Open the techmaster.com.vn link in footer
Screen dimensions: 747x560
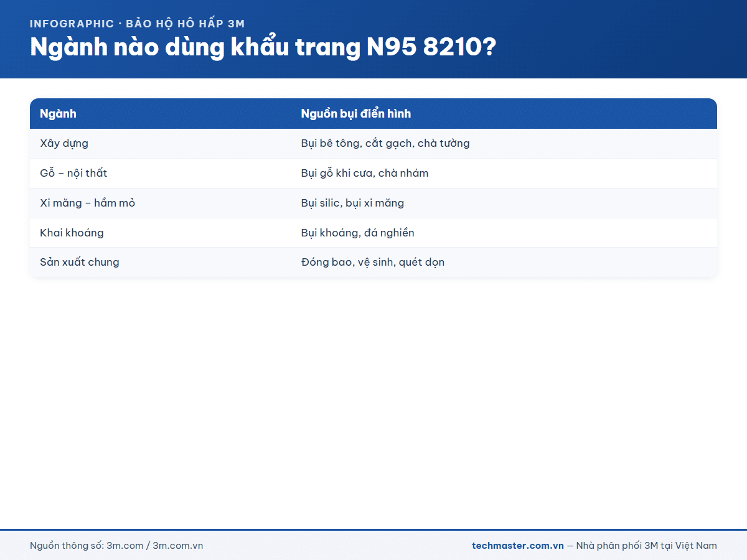click(x=518, y=546)
